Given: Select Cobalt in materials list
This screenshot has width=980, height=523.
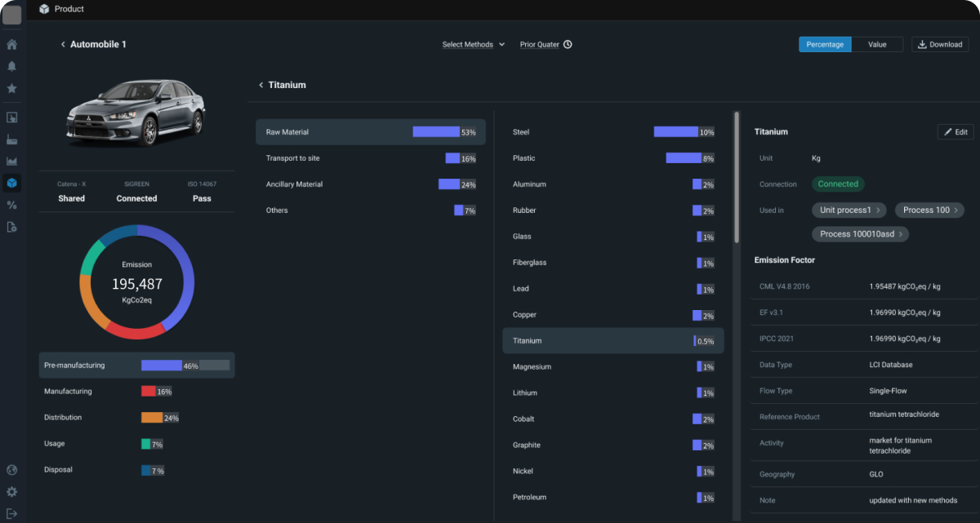Looking at the screenshot, I should (613, 419).
